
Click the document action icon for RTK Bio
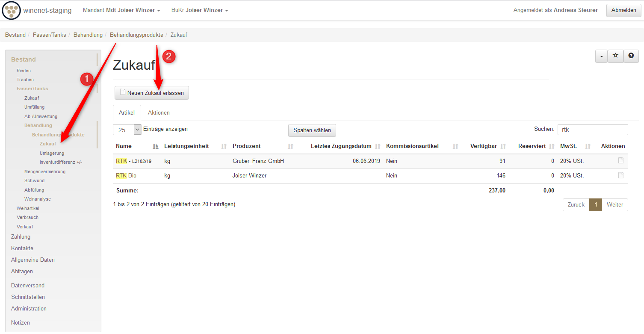(x=621, y=175)
